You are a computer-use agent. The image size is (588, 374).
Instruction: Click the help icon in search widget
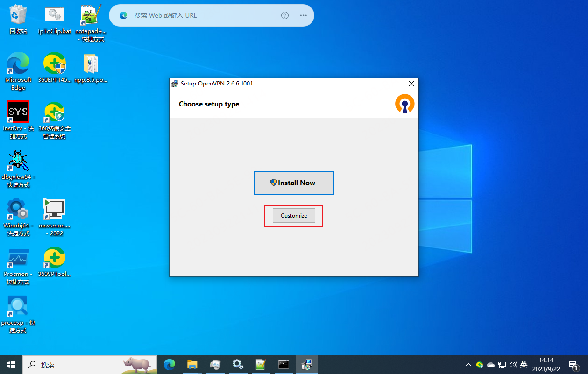pos(285,15)
